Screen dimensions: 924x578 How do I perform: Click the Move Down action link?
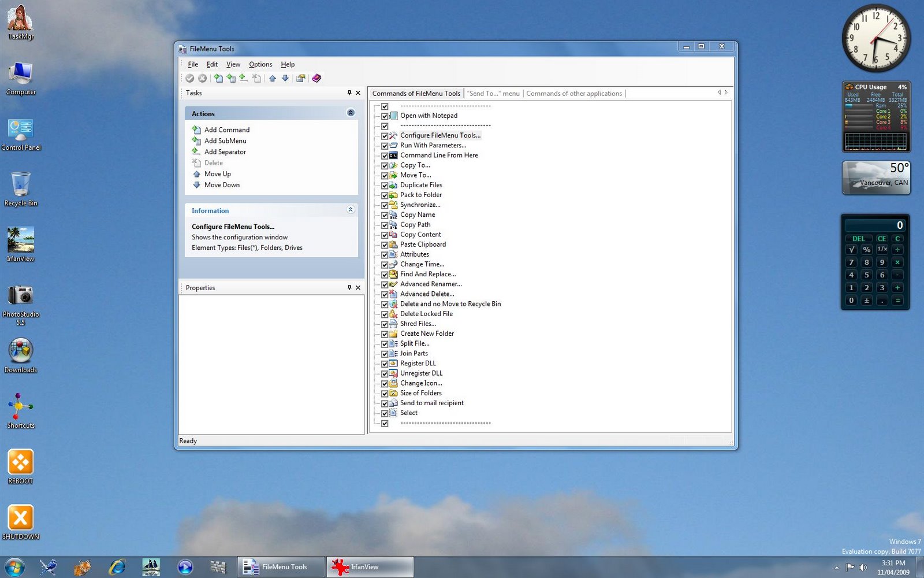pos(222,185)
